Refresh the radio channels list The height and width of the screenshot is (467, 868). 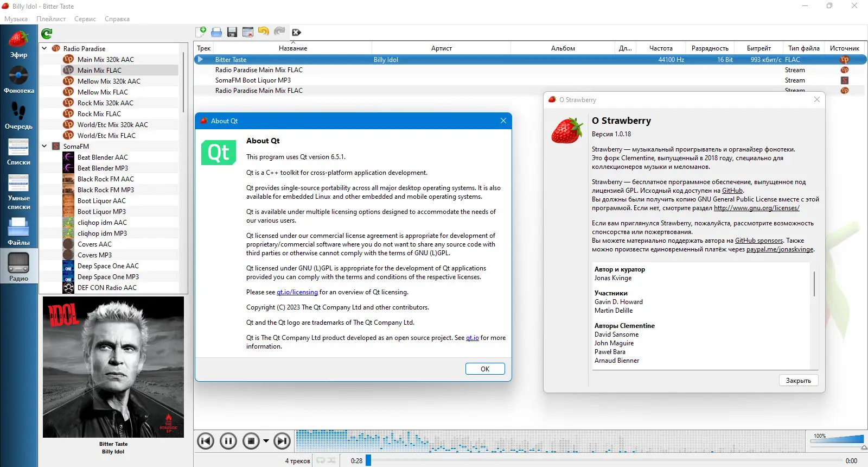pyautogui.click(x=47, y=34)
